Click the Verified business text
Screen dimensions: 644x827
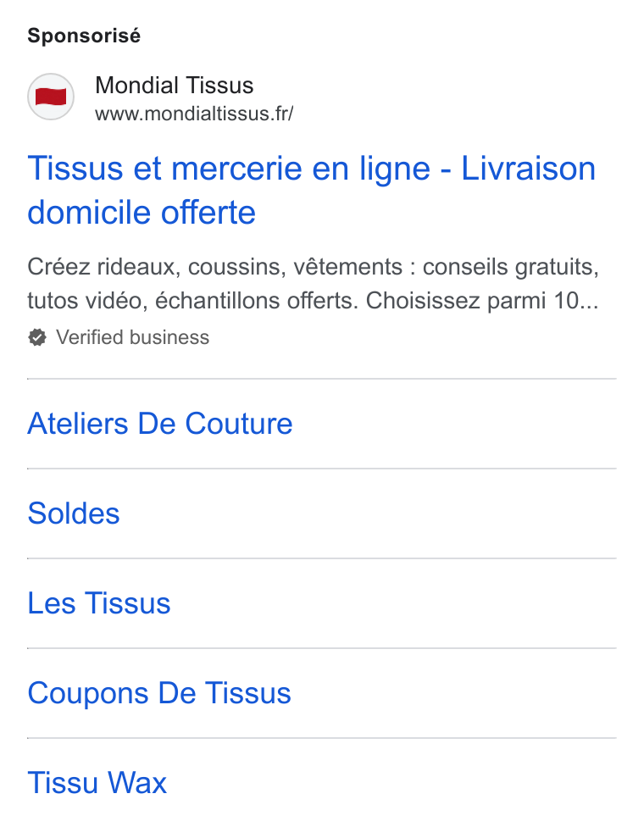click(133, 337)
